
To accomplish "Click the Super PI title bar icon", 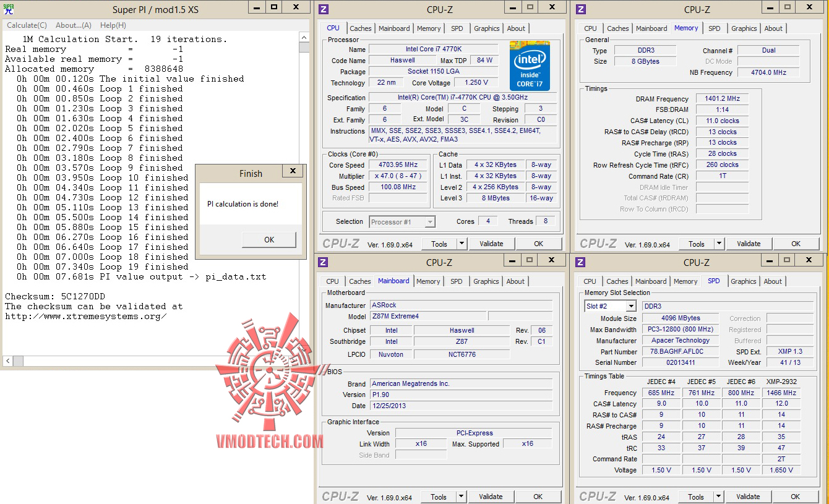I will [x=9, y=9].
